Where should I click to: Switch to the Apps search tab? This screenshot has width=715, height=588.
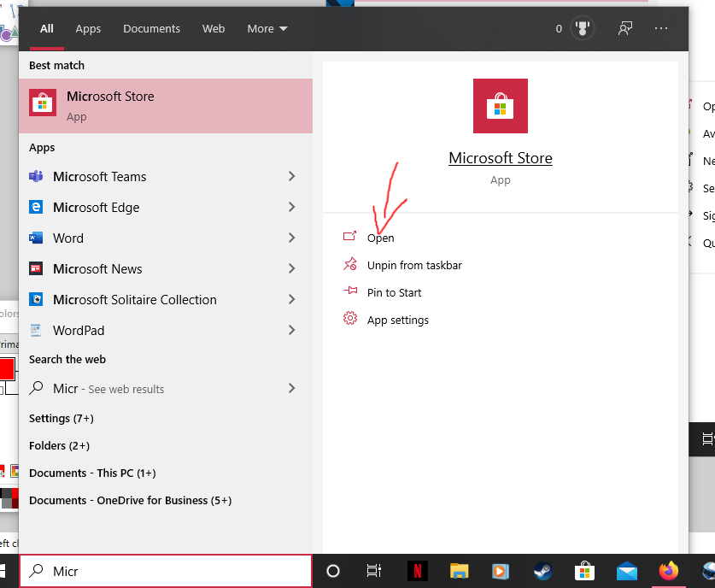click(88, 28)
